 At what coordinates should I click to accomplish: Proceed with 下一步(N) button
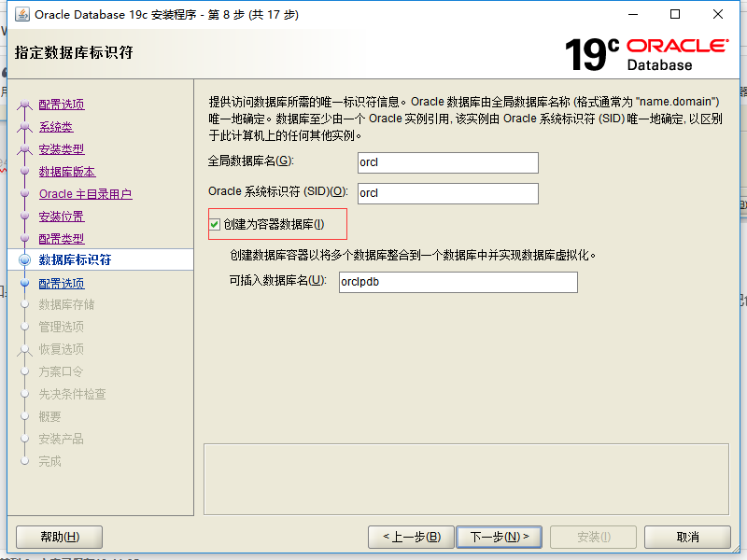500,538
